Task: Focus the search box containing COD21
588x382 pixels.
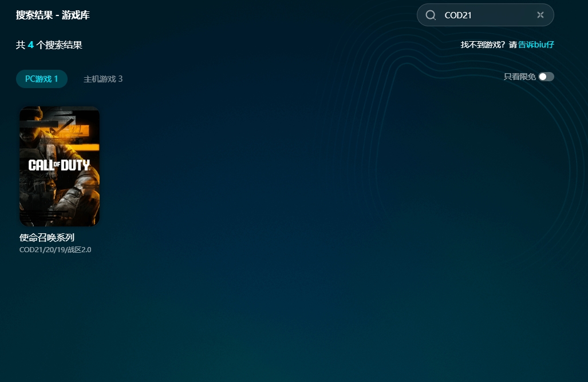Action: pos(487,15)
